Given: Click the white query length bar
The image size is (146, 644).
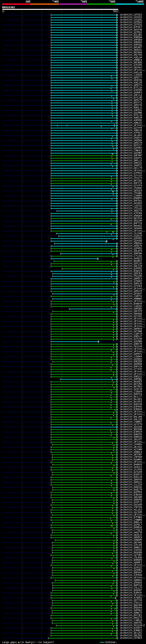Looking at the screenshot, I should click(60, 10).
